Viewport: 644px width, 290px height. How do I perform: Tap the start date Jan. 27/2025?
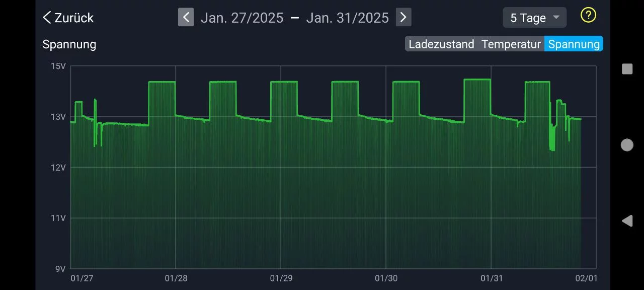[242, 18]
